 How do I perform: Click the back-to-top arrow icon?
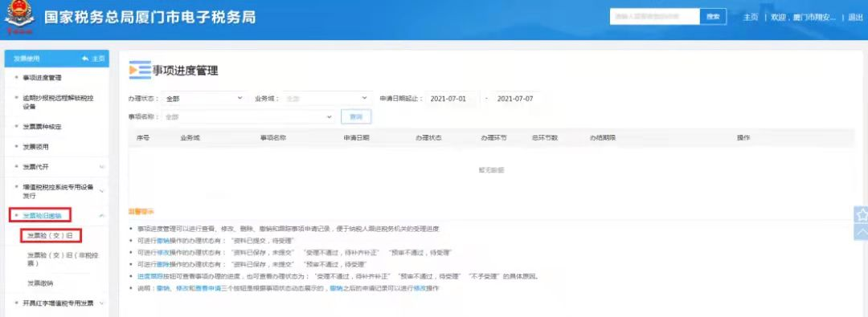click(862, 232)
